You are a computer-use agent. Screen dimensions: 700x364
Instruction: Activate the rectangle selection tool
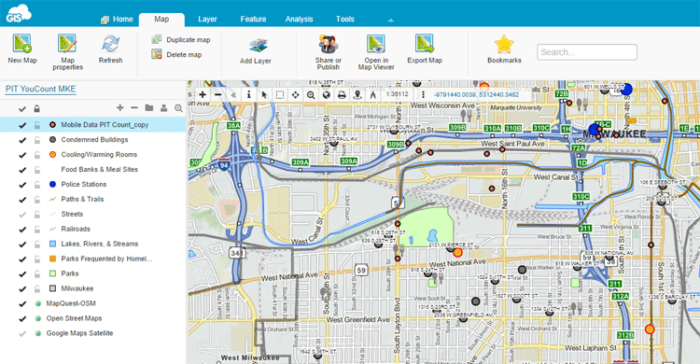(x=280, y=95)
